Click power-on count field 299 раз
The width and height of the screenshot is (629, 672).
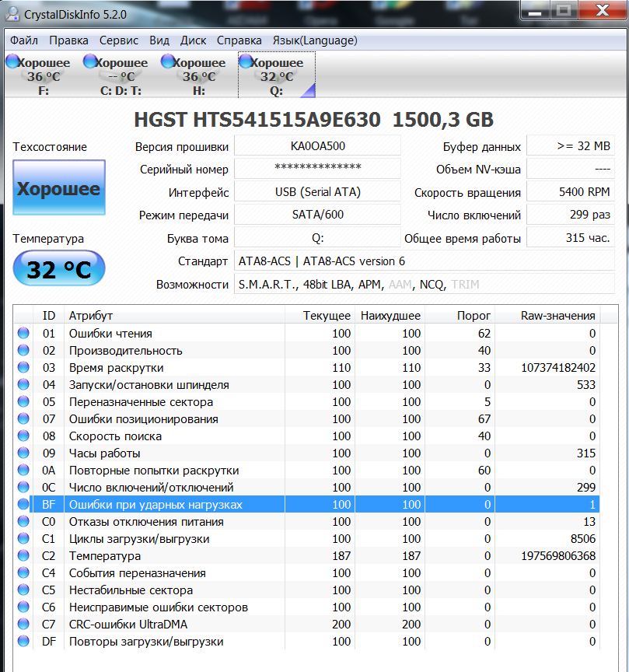(571, 215)
